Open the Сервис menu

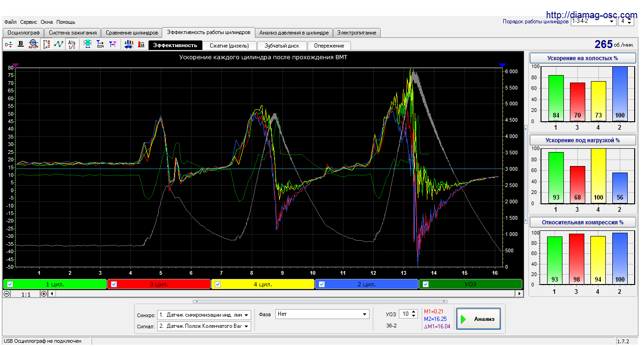point(29,22)
